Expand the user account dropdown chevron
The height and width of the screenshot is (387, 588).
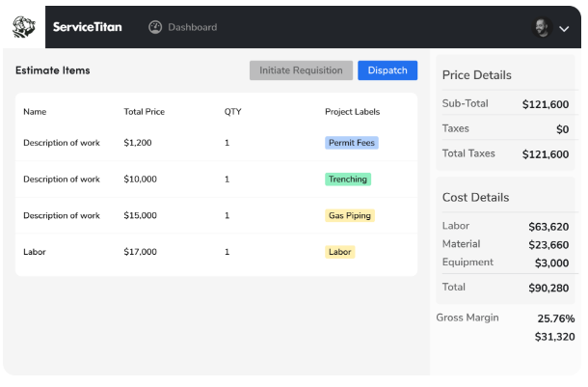tap(564, 29)
